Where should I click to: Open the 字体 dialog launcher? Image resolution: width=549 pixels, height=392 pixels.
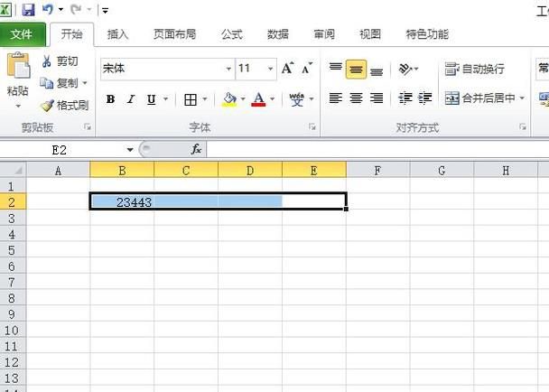click(312, 126)
